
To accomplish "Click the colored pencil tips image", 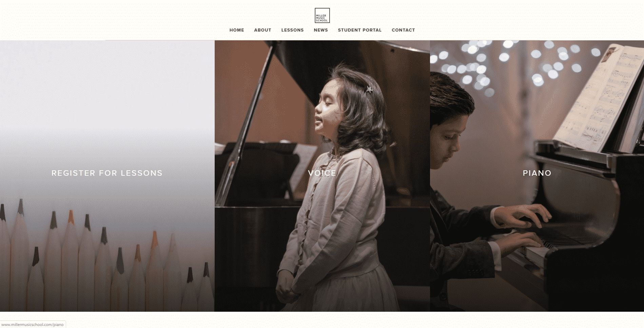I will [107, 254].
